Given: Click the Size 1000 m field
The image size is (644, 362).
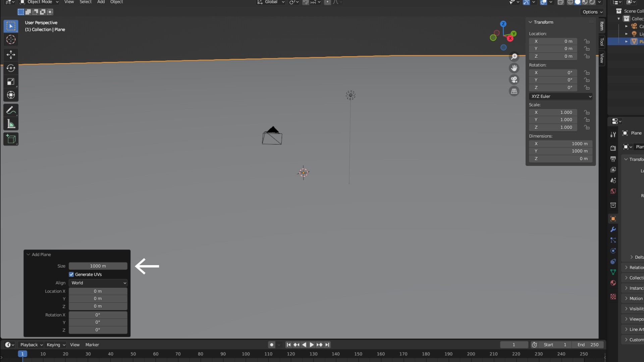Looking at the screenshot, I should click(98, 266).
